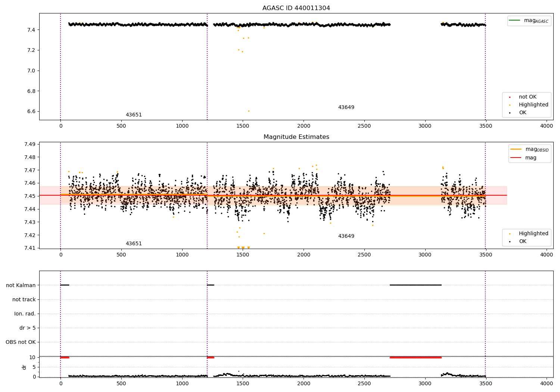Screen dimensions: 560x392
Task: Click the 6.8 y-axis tick label
Action: [x=32, y=91]
